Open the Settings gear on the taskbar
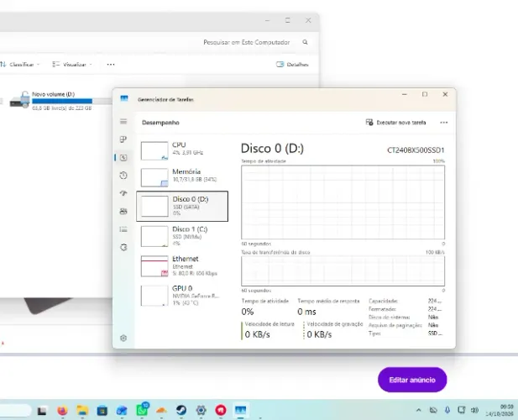The width and height of the screenshot is (518, 420). (201, 411)
